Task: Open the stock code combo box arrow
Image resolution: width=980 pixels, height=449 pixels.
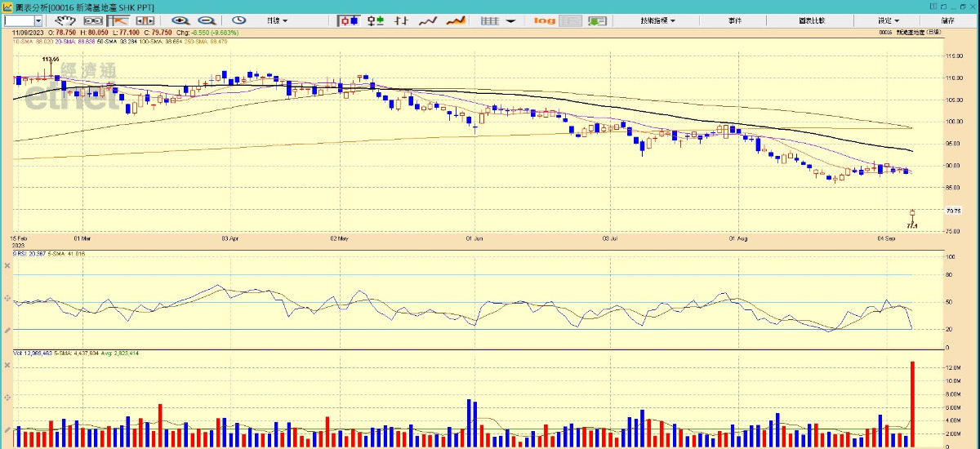Action: (38, 20)
